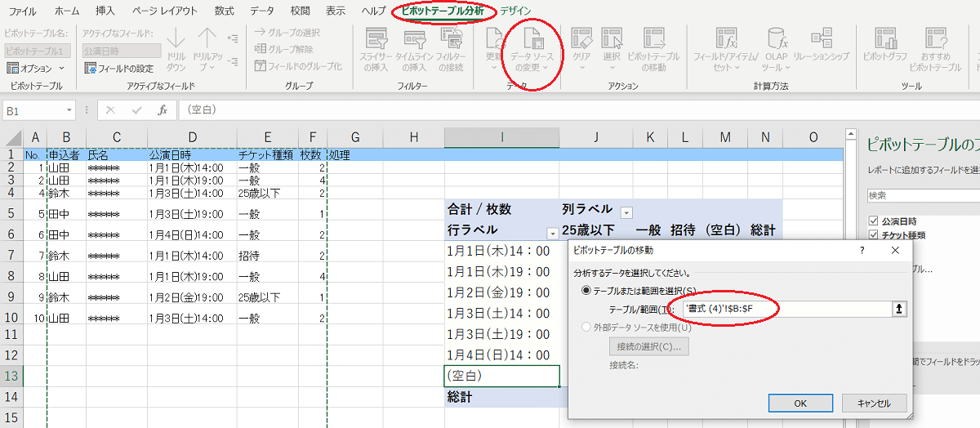The height and width of the screenshot is (428, 980).
Task: Click the fx insert function icon
Action: pyautogui.click(x=163, y=109)
